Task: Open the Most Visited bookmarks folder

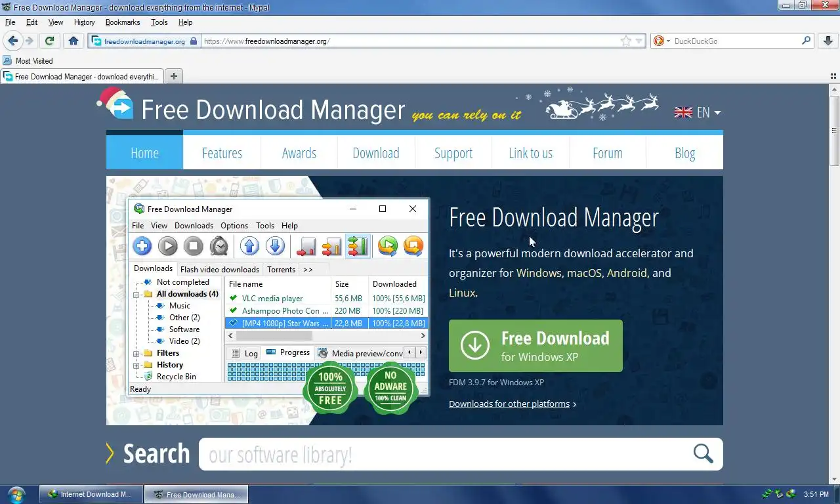Action: tap(28, 60)
